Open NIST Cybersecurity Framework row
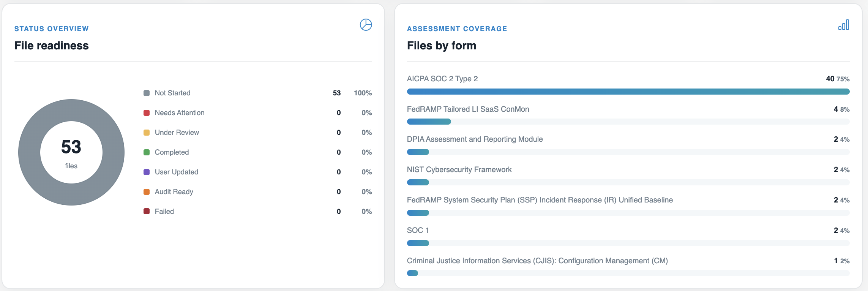 click(628, 176)
